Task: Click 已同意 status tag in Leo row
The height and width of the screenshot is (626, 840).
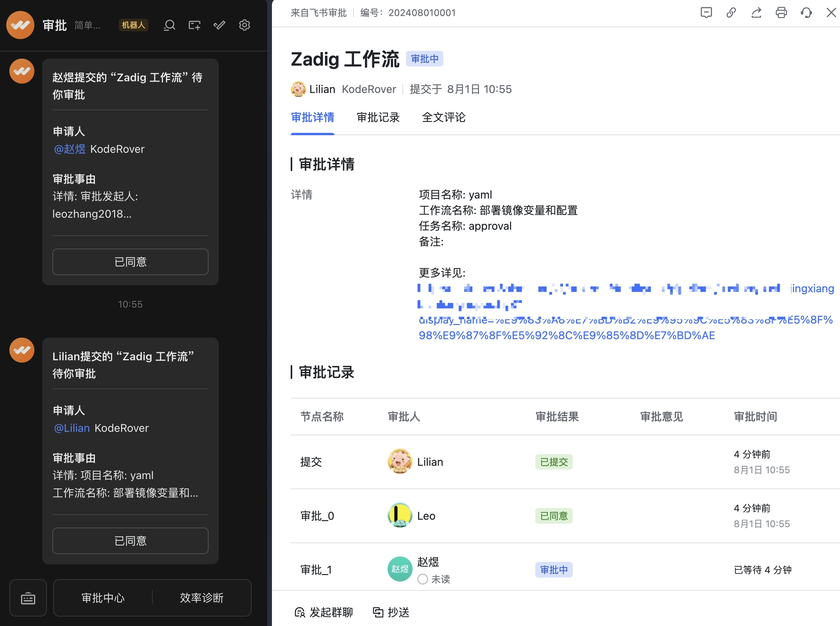Action: pos(554,516)
